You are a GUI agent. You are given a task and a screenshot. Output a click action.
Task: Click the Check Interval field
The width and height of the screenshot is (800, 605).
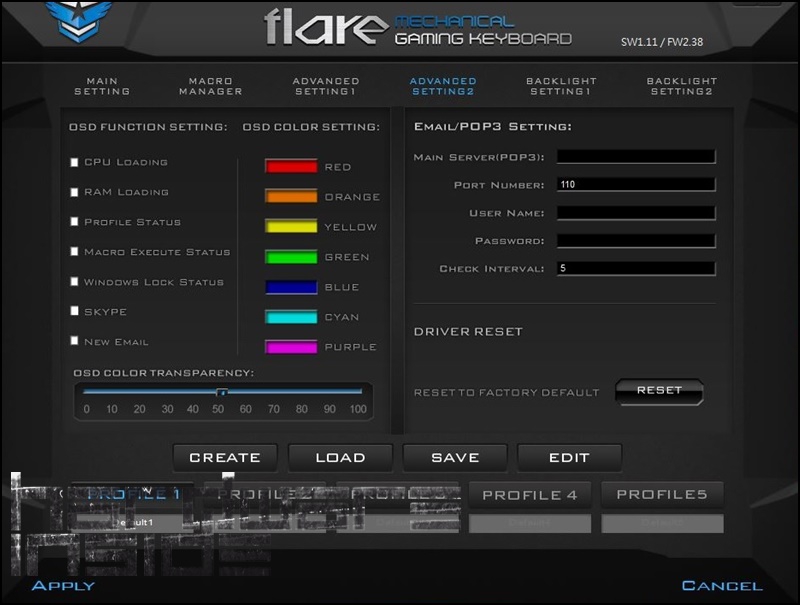pos(636,268)
